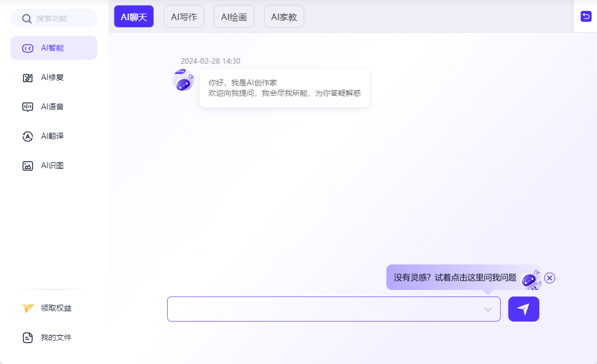
Task: Switch to the AI聊天 tab
Action: [134, 16]
